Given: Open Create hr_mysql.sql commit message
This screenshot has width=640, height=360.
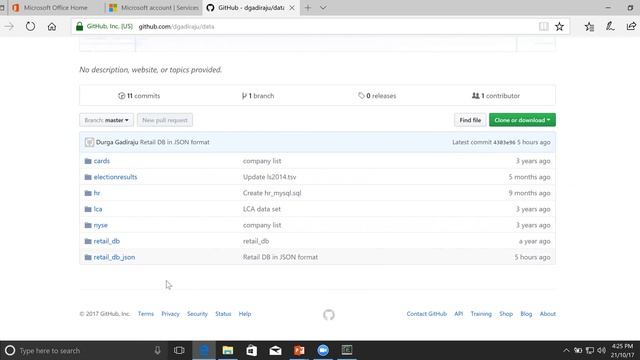Looking at the screenshot, I should point(272,193).
